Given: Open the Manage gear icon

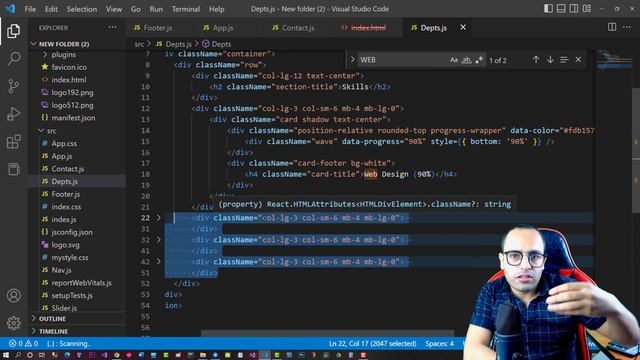Looking at the screenshot, I should point(13,323).
